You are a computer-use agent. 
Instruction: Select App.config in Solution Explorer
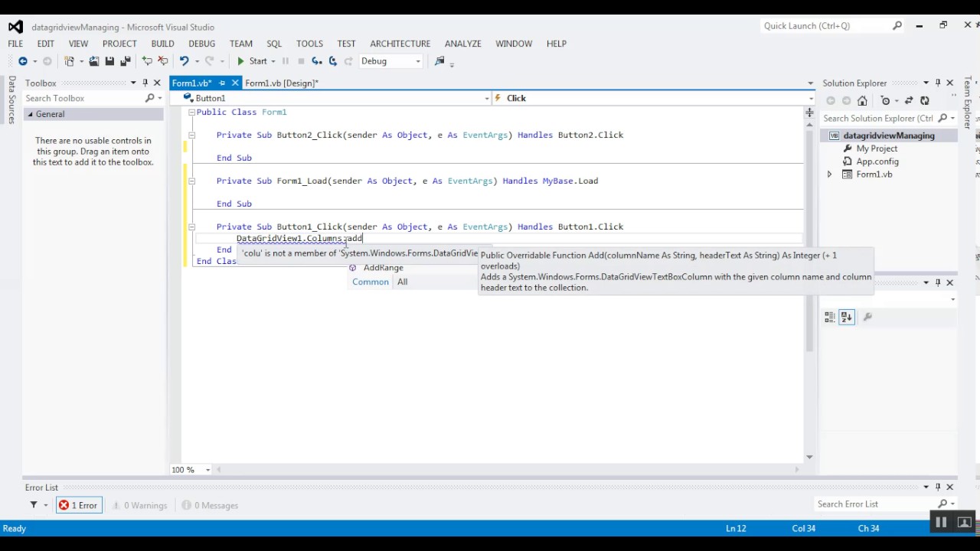click(x=877, y=161)
